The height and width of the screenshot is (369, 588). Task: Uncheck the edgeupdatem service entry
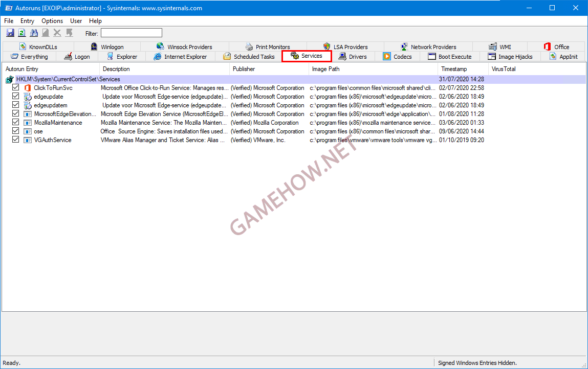[x=15, y=105]
